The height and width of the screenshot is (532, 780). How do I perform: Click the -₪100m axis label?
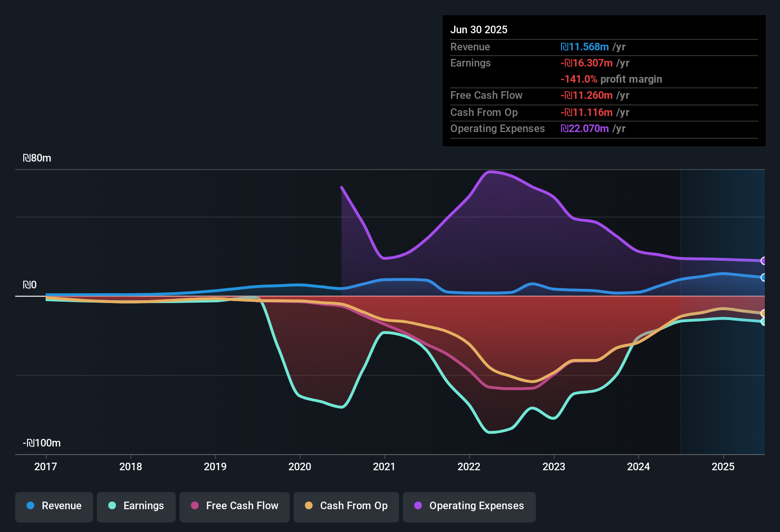click(41, 442)
